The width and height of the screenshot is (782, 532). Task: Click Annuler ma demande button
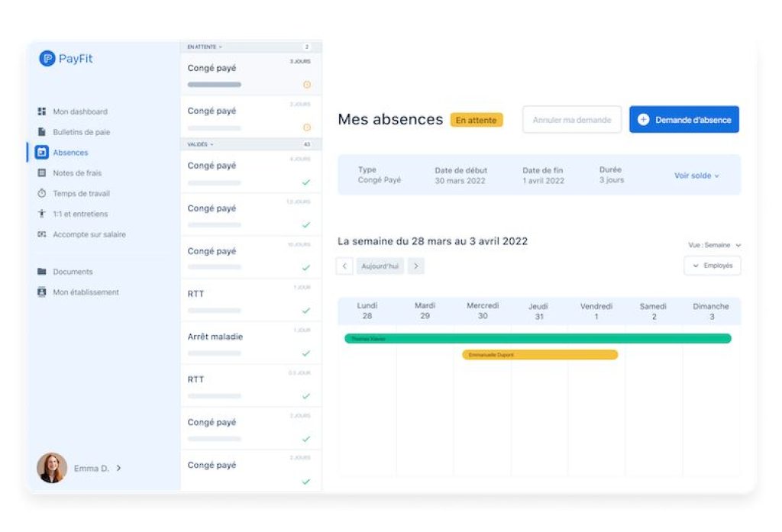[x=572, y=120]
